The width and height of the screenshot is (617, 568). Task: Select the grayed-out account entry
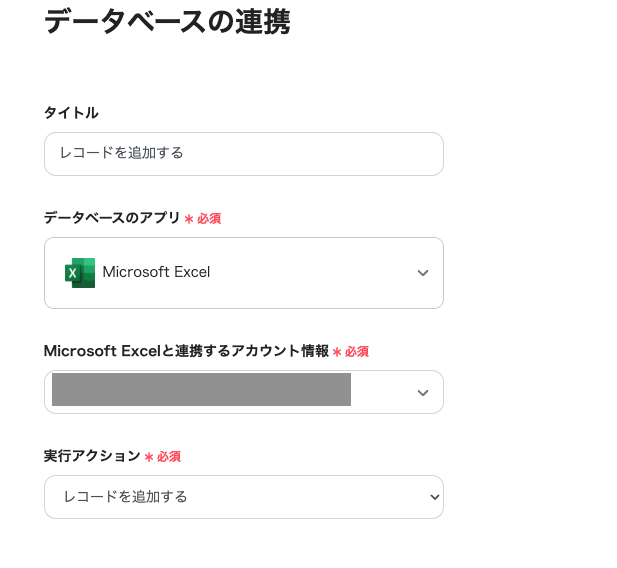(201, 390)
